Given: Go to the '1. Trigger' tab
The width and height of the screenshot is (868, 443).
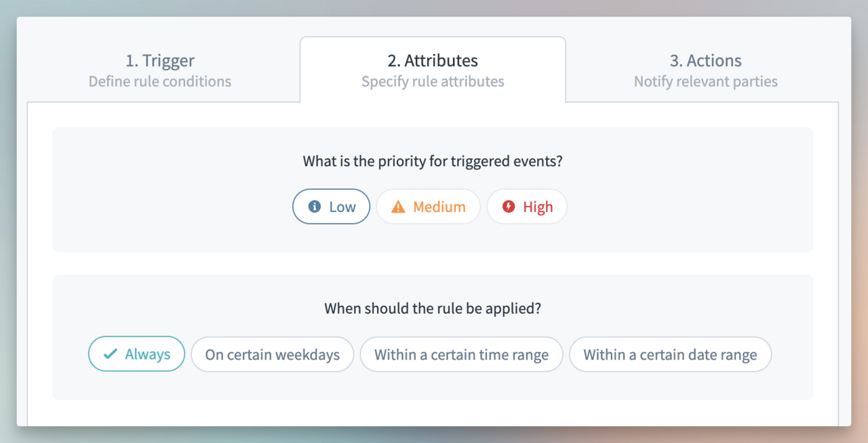Looking at the screenshot, I should tap(160, 61).
